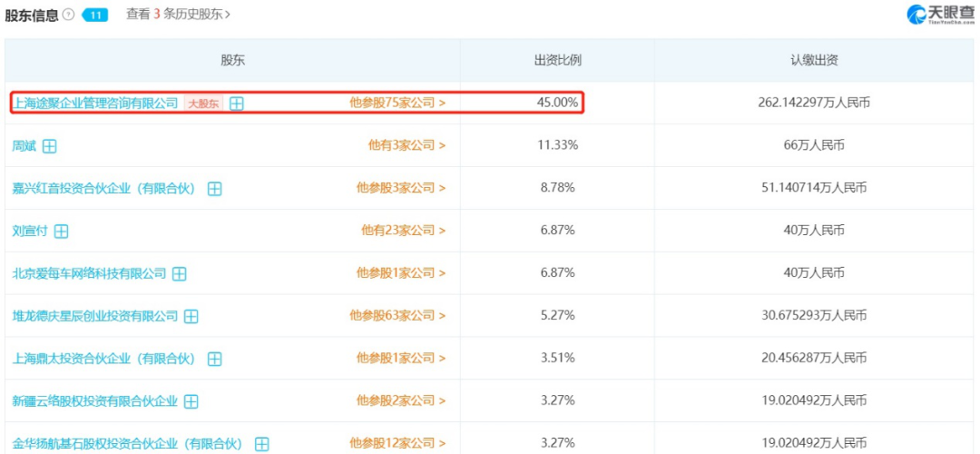
Task: Select the 11.33% ownership cell
Action: (557, 145)
